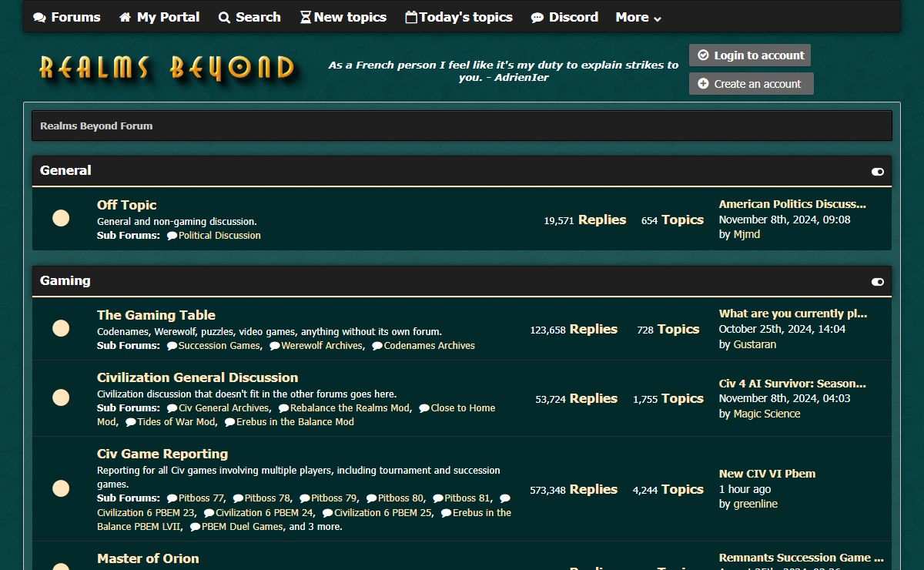
Task: Open Codenames Archives sub forum
Action: click(430, 346)
